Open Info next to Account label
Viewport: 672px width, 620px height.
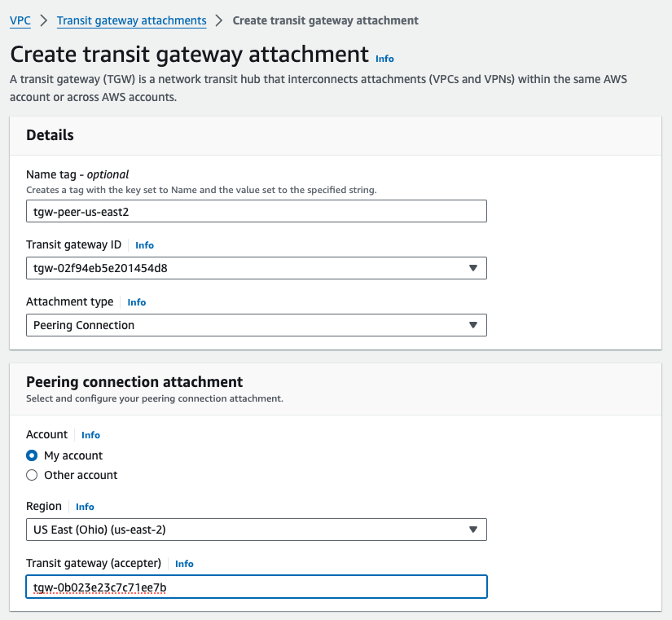click(x=91, y=435)
